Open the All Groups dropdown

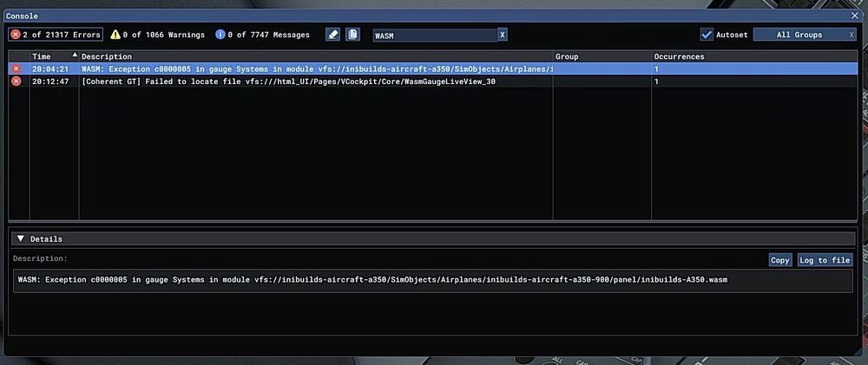point(797,35)
